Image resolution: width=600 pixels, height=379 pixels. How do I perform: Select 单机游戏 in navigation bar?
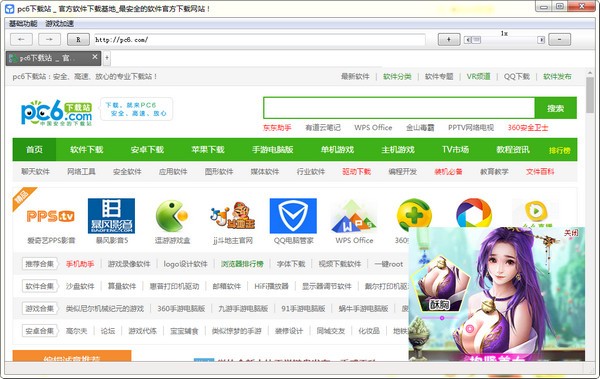coord(337,149)
